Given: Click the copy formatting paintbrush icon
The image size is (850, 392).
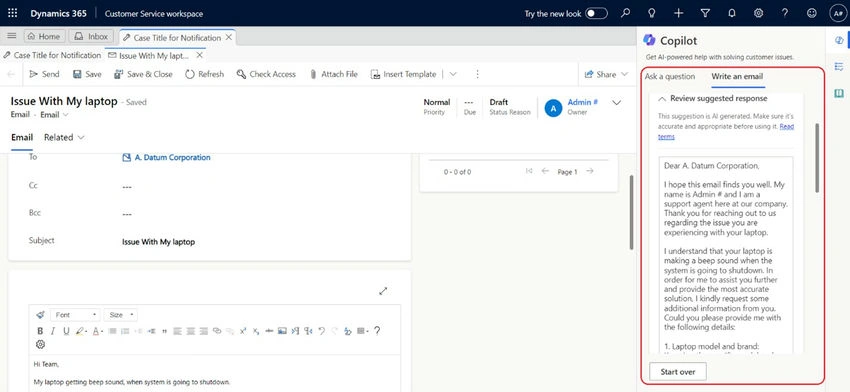Looking at the screenshot, I should coord(40,315).
